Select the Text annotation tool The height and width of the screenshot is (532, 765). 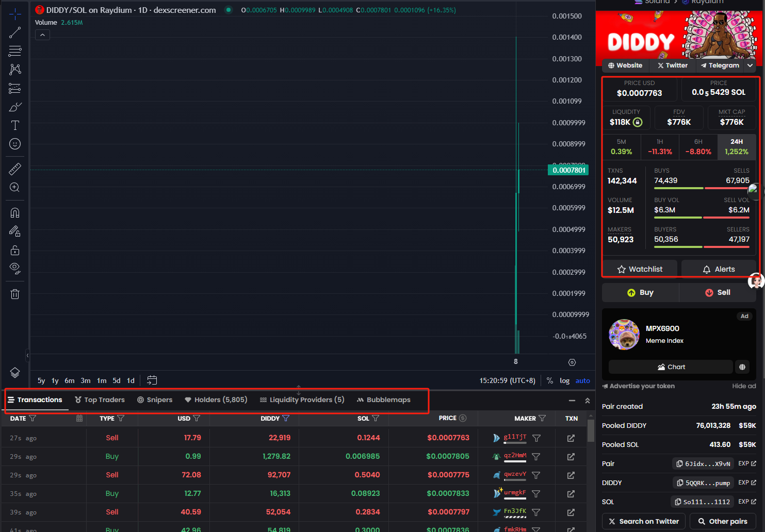(15, 125)
